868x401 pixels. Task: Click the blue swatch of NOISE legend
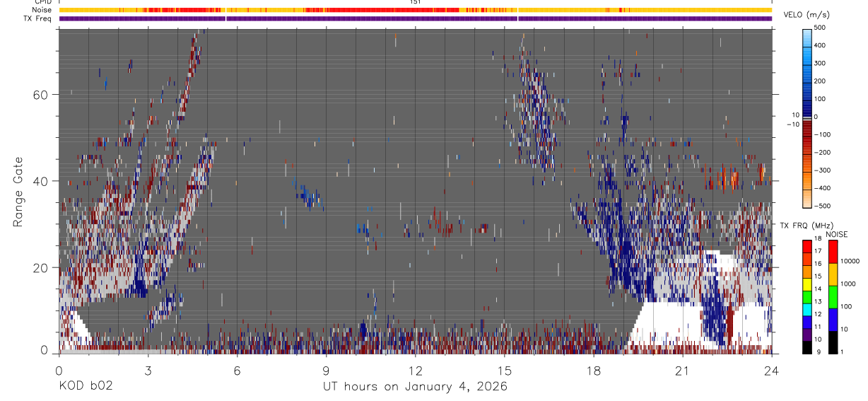pos(833,318)
